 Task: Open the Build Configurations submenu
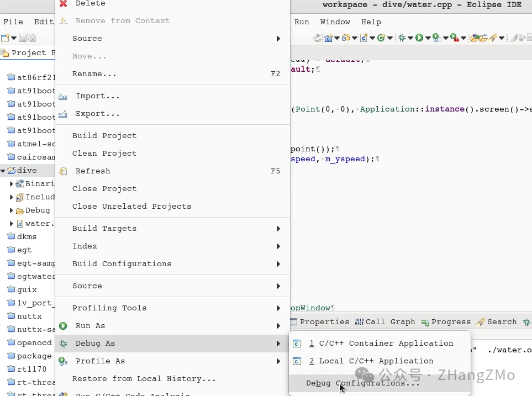[x=172, y=263]
